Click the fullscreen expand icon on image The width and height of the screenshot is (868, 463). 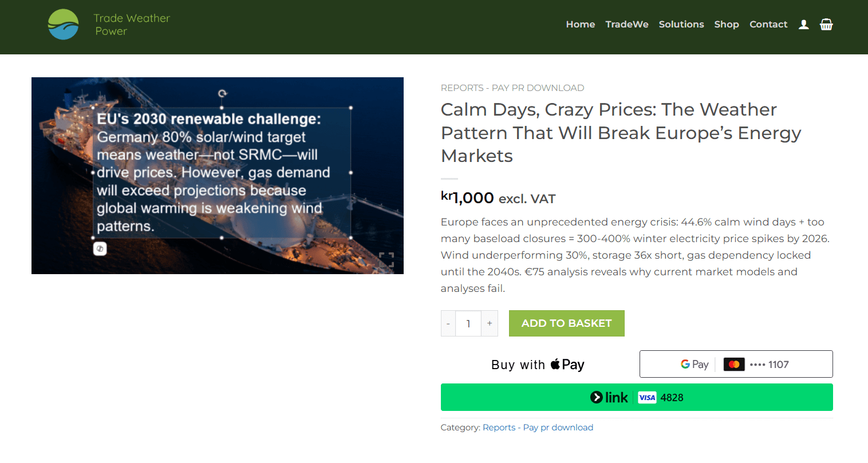pyautogui.click(x=386, y=260)
